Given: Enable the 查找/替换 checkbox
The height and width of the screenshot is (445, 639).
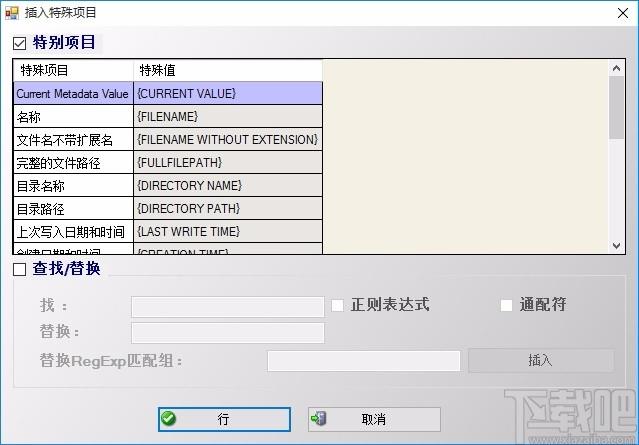Looking at the screenshot, I should click(20, 269).
